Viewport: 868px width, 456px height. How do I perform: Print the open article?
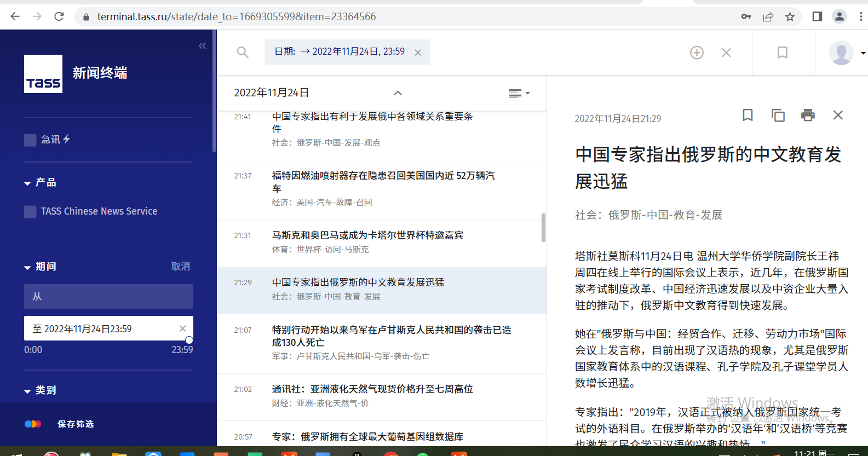click(x=808, y=115)
